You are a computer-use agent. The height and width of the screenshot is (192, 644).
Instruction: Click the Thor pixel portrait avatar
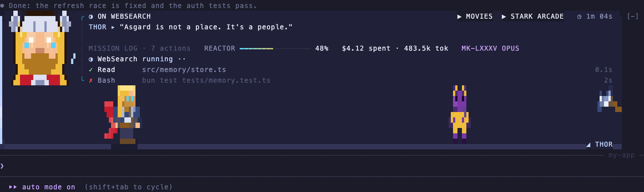40,48
